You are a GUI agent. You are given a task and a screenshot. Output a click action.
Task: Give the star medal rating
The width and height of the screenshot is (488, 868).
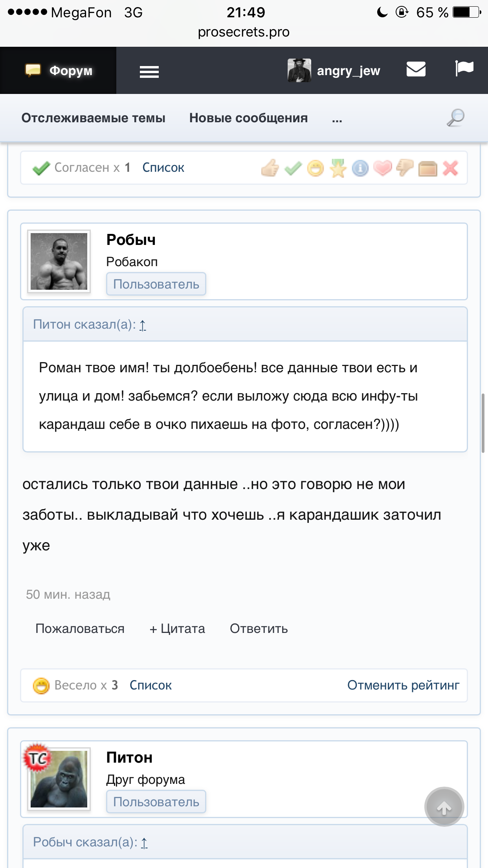[338, 168]
